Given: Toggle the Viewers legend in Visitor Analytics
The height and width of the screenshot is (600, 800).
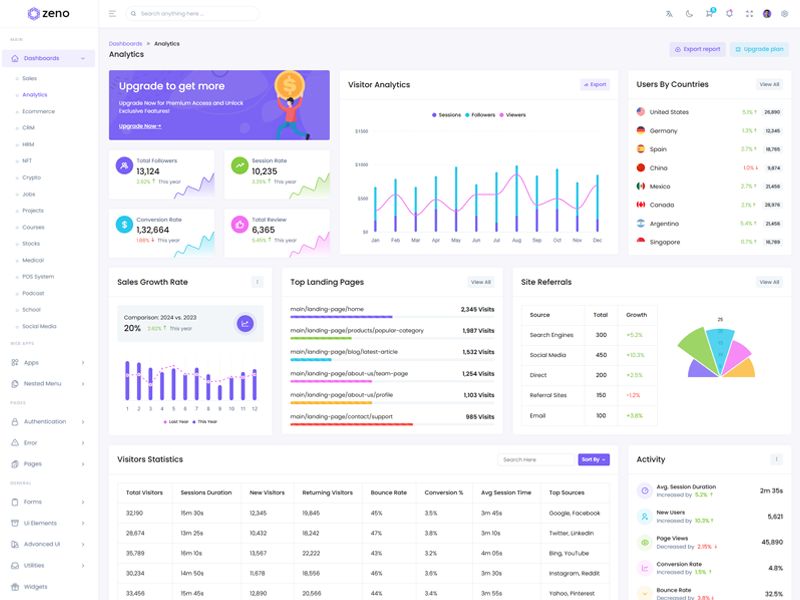Looking at the screenshot, I should [x=512, y=115].
